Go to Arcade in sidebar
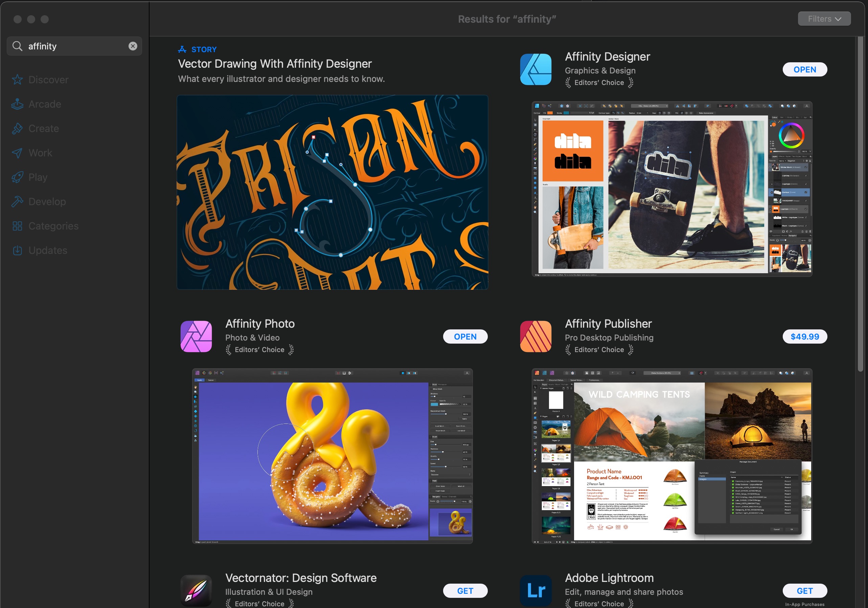 click(x=45, y=104)
